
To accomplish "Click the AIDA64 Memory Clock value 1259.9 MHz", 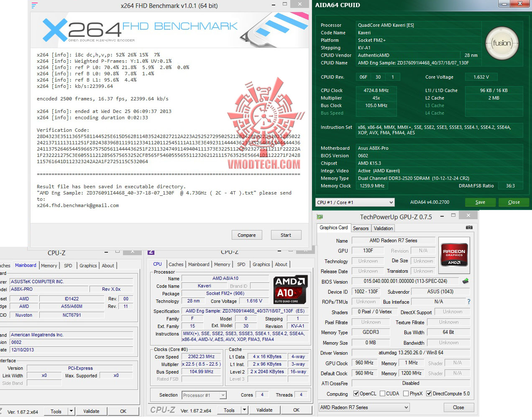I will pyautogui.click(x=372, y=186).
